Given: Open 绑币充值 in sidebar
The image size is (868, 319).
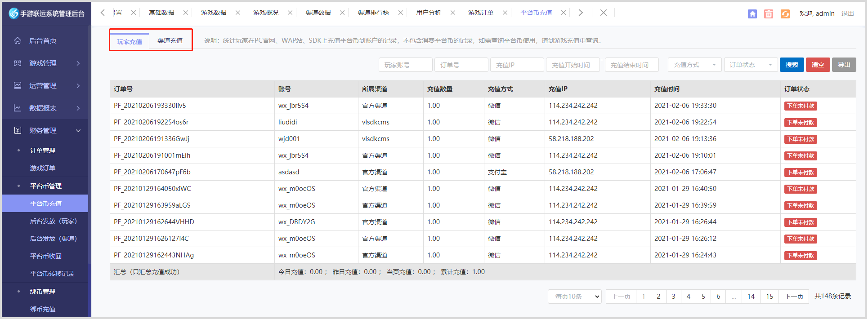Looking at the screenshot, I should [x=43, y=309].
